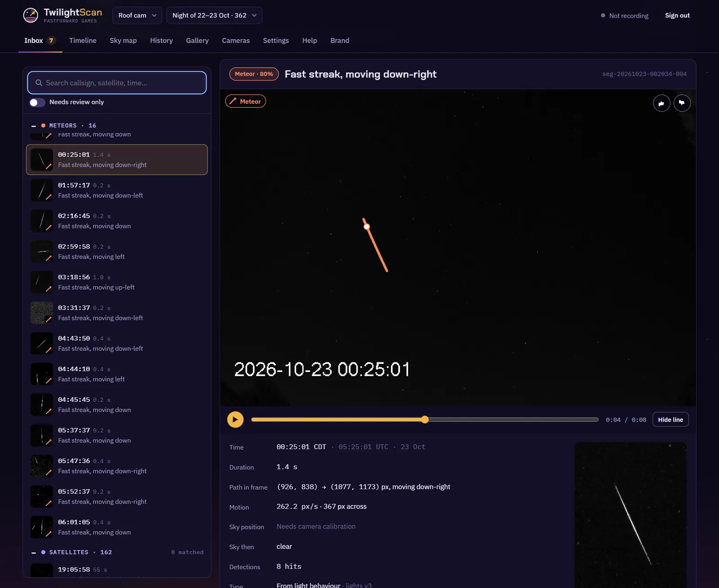Open thumbnail of the 02:16:45 meteor
Screen dimensions: 719x588
pos(42,221)
